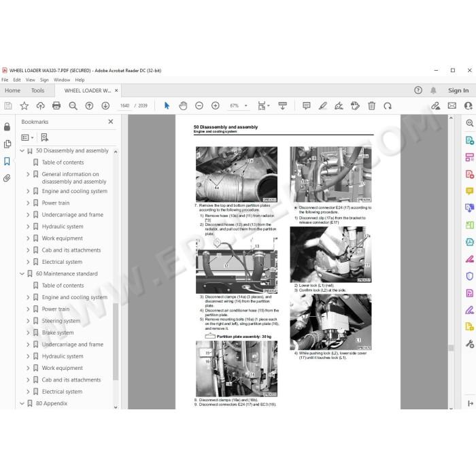Go to next page arrow

(x=105, y=105)
